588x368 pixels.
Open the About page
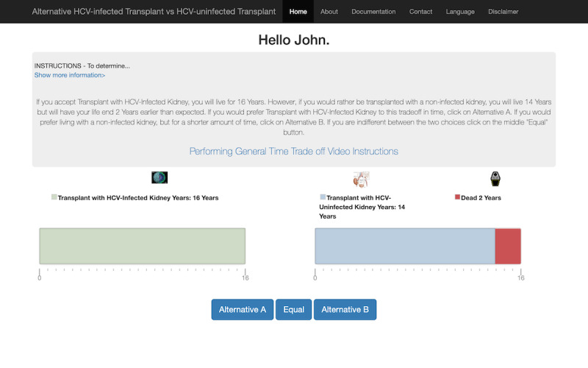[329, 12]
